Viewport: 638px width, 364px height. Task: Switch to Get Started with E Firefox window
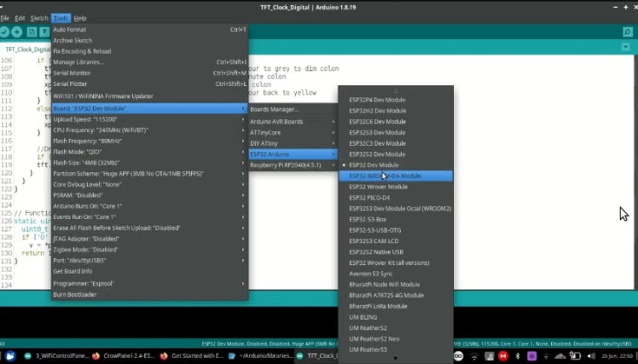point(192,355)
